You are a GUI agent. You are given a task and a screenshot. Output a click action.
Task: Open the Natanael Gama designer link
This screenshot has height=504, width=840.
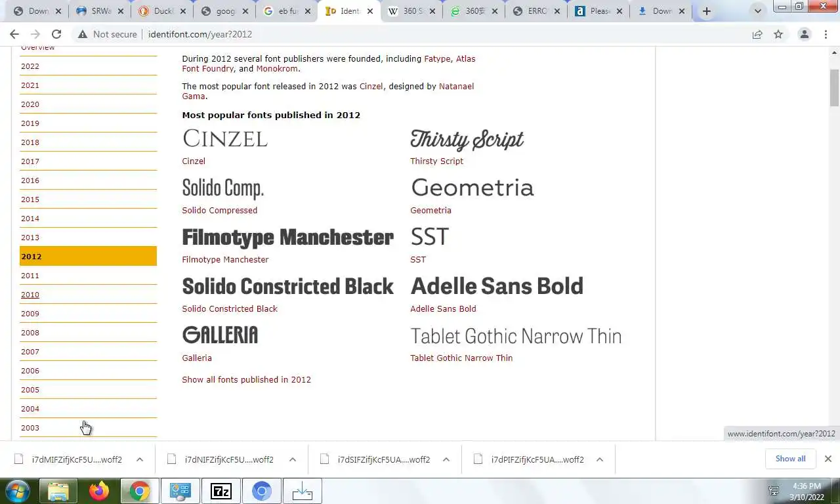[327, 91]
